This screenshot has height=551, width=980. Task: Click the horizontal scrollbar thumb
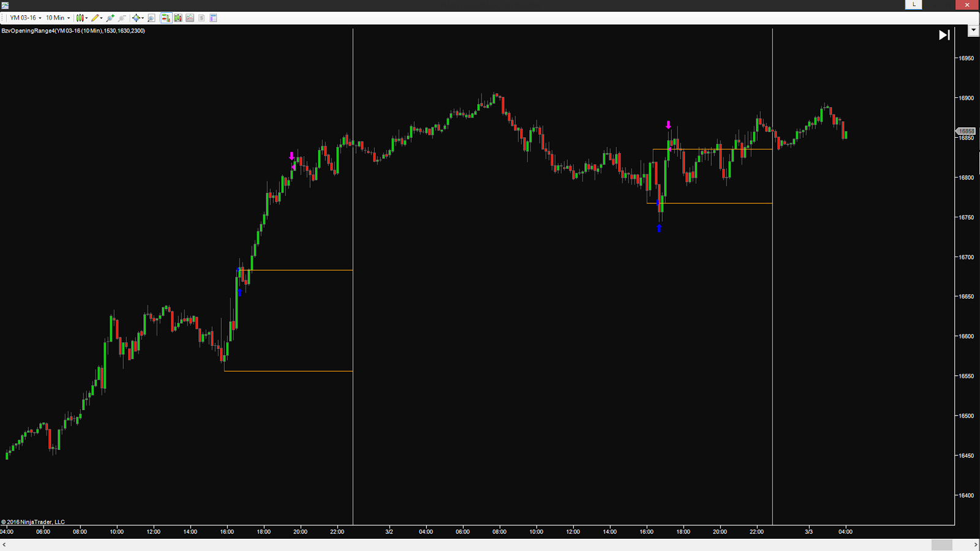(942, 545)
